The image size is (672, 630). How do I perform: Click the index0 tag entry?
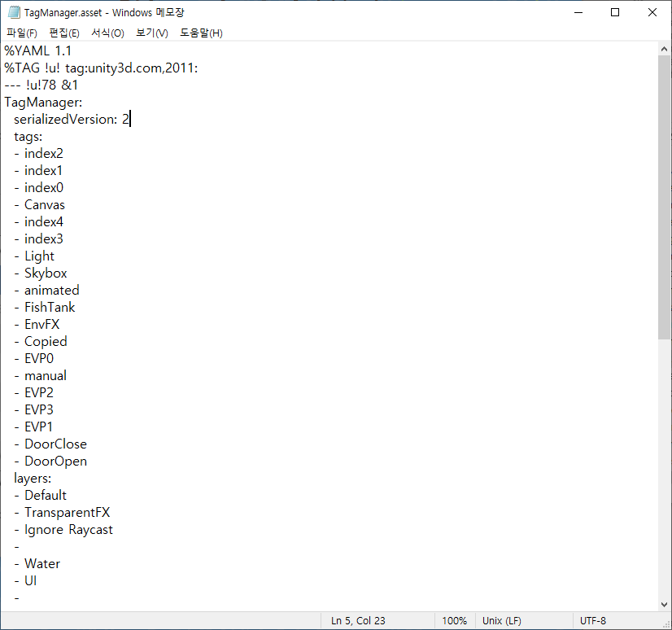pos(38,188)
